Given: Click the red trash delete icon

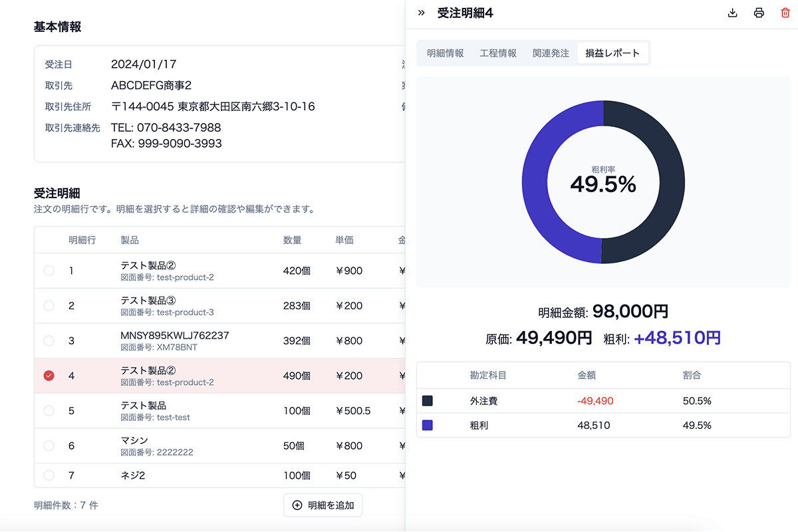Looking at the screenshot, I should [785, 13].
